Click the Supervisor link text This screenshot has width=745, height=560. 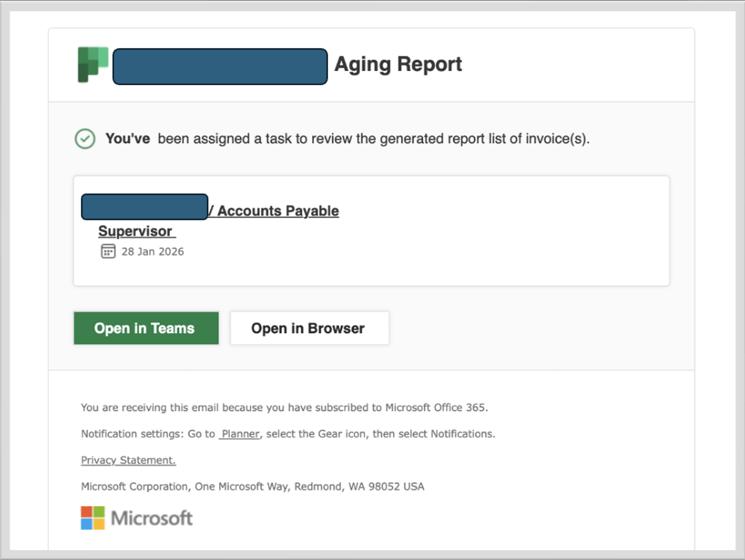coord(136,231)
